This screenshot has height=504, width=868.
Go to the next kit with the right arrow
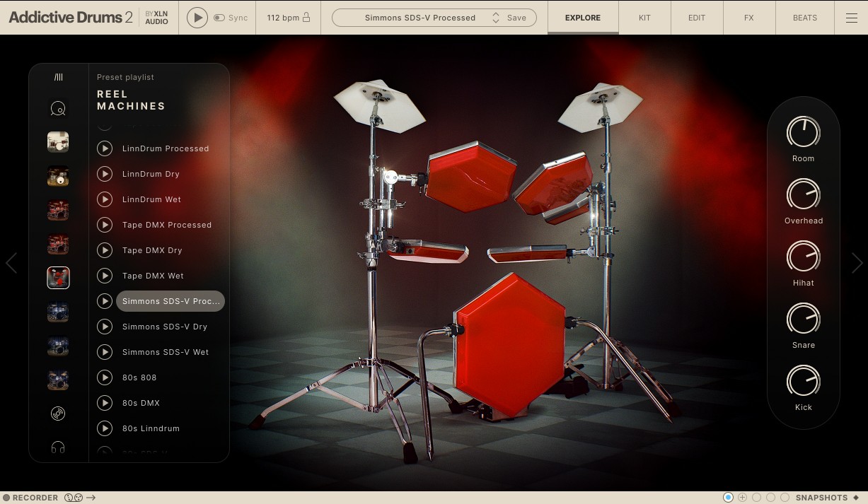tap(857, 263)
